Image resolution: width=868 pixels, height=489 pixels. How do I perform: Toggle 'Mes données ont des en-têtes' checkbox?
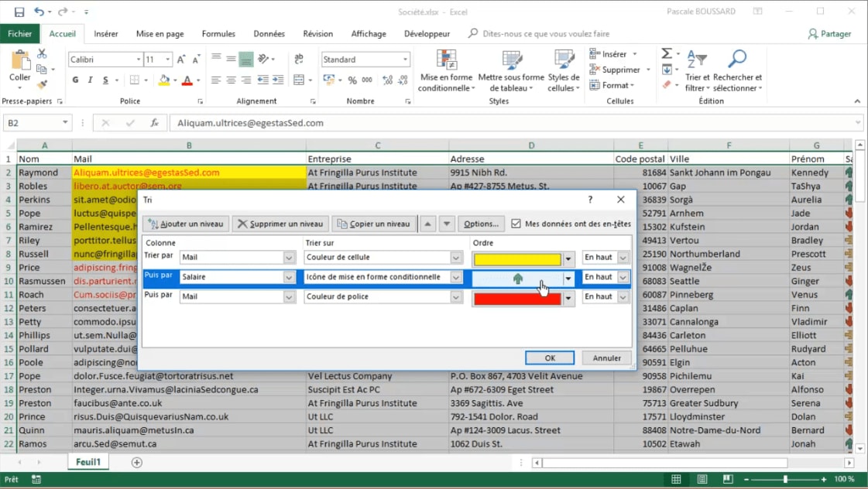coord(516,224)
